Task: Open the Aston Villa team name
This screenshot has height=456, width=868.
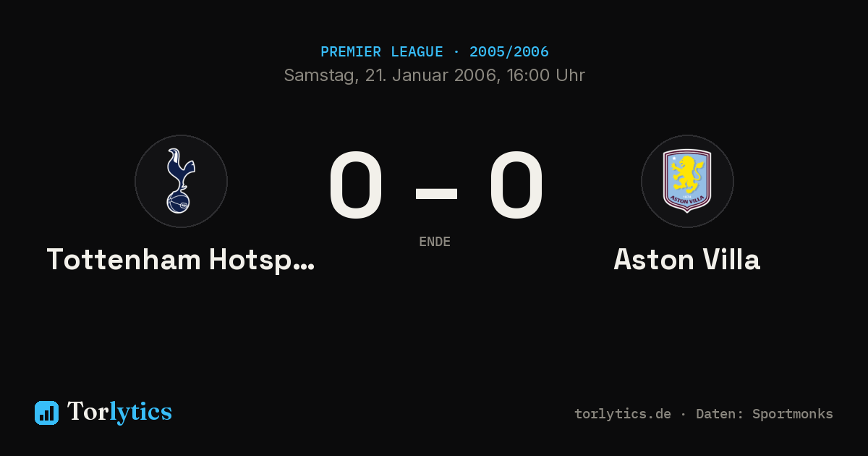Action: [687, 260]
